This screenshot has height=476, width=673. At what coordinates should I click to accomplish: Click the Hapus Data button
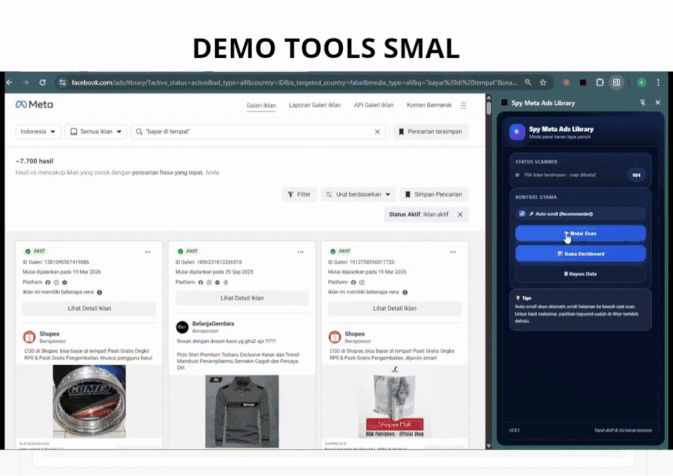click(580, 274)
